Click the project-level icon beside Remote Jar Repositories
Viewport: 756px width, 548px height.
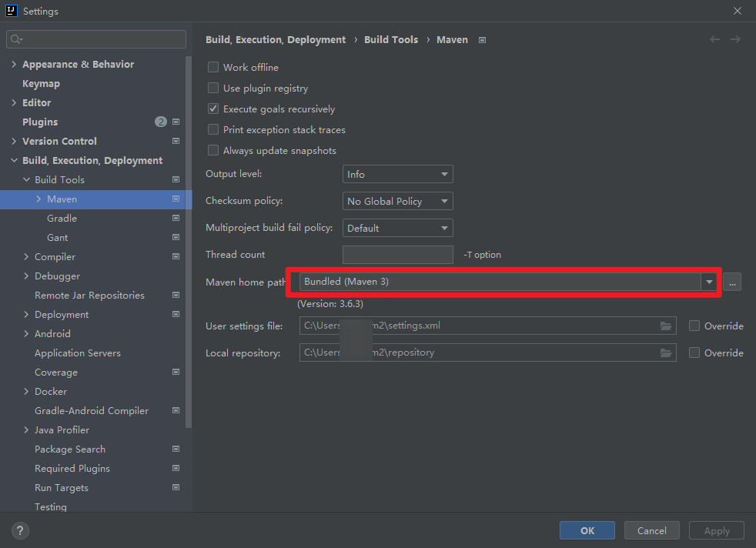[176, 295]
